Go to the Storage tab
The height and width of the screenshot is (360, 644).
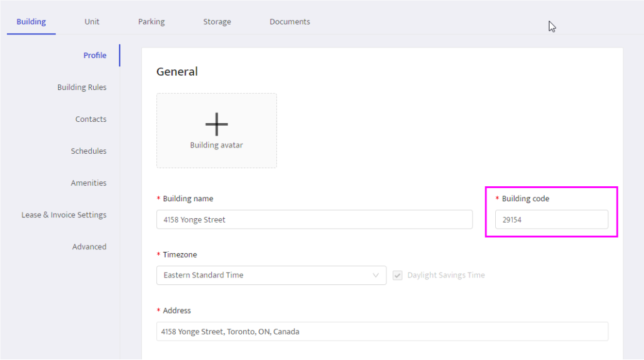pos(217,22)
